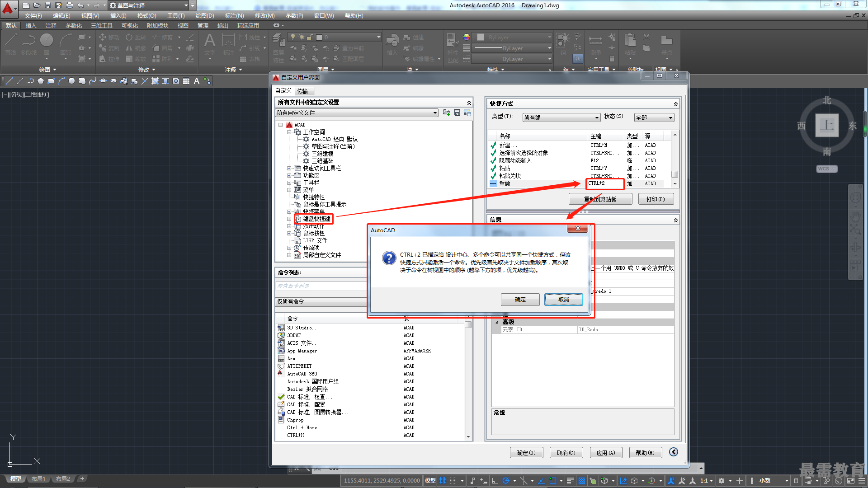Open the 类型 所有键 dropdown

(561, 117)
